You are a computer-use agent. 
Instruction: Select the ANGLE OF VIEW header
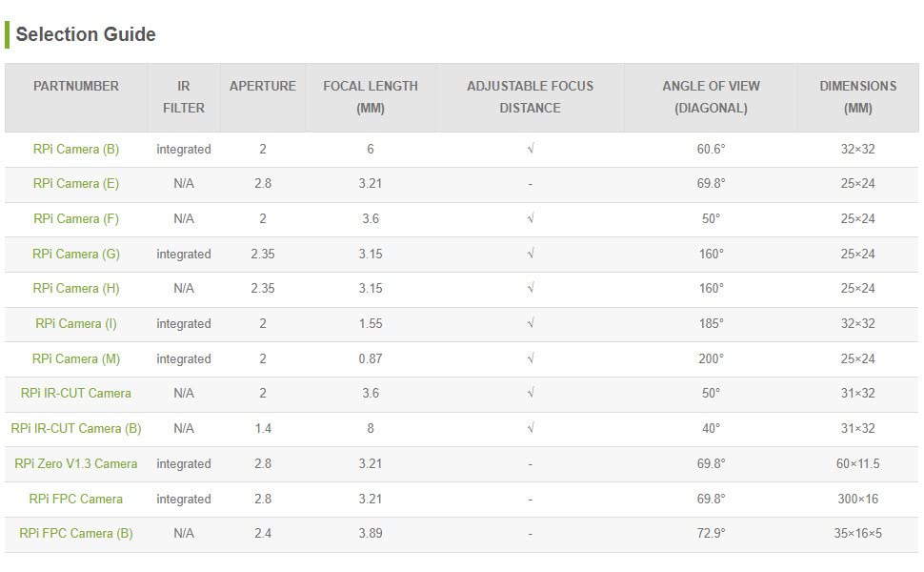(x=711, y=96)
